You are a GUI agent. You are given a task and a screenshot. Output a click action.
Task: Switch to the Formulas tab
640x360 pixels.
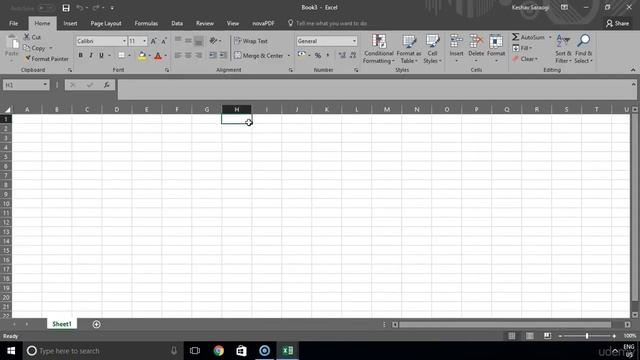pyautogui.click(x=146, y=23)
